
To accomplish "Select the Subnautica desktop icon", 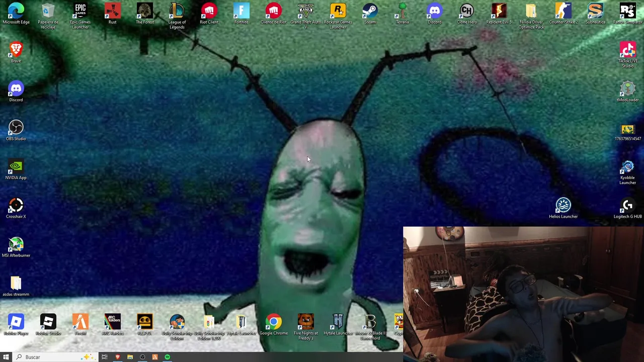I will tap(596, 14).
